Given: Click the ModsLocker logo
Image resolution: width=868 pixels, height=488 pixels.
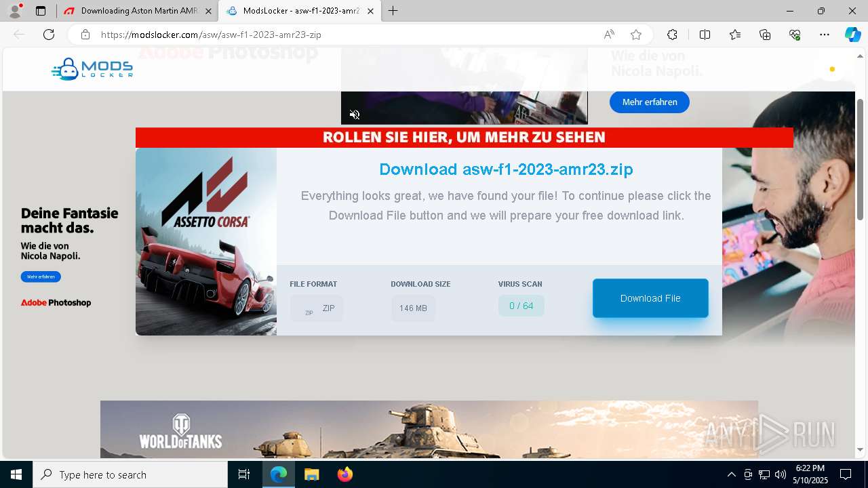Looking at the screenshot, I should (x=92, y=69).
